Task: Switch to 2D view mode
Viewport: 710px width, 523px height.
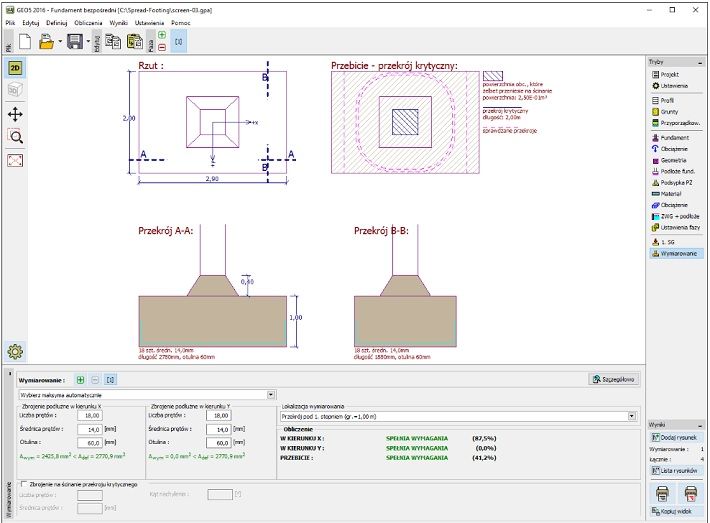Action: click(15, 68)
